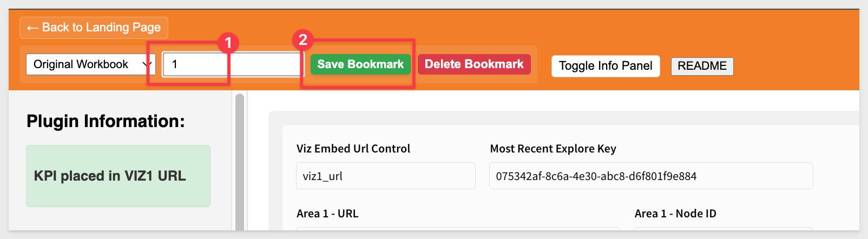Click the Area 1 - URL label
The image size is (868, 239).
(x=327, y=214)
